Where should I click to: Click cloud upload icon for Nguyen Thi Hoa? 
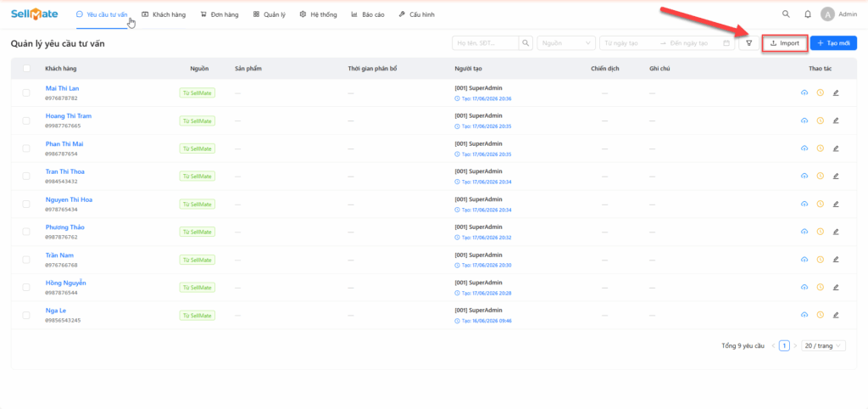pos(804,204)
